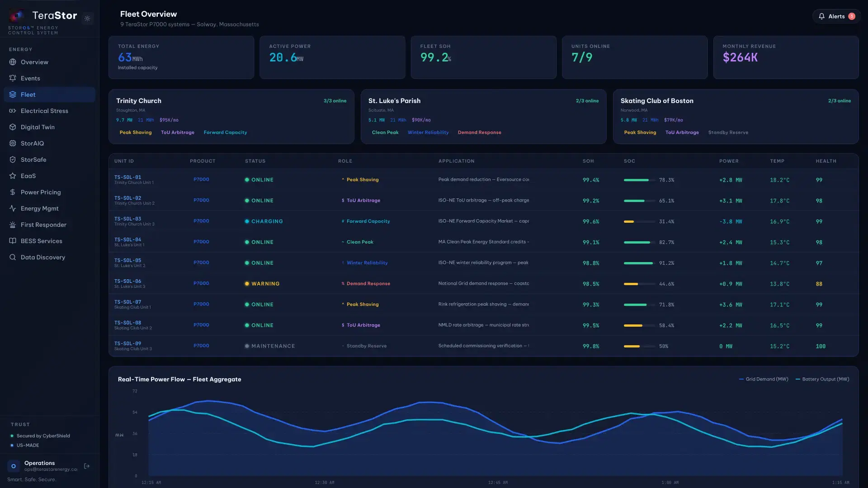
Task: Toggle Grid Demand (MW) legend item
Action: [763, 379]
